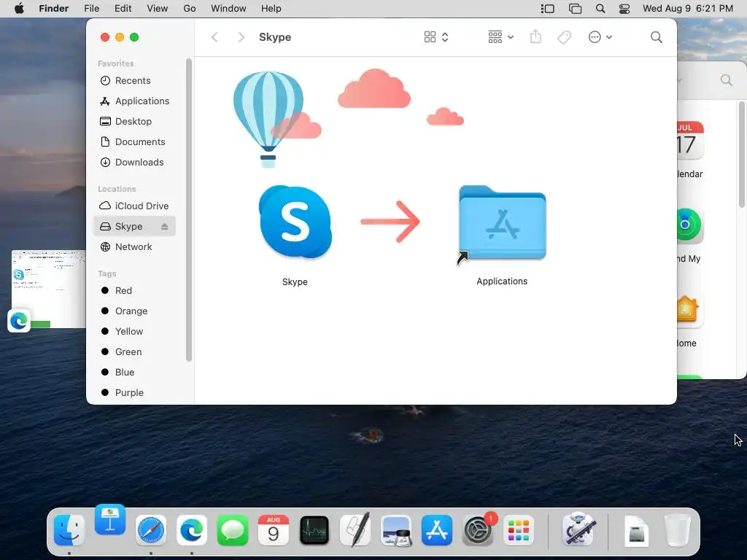Open Desktop from sidebar
747x560 pixels.
[x=135, y=122]
